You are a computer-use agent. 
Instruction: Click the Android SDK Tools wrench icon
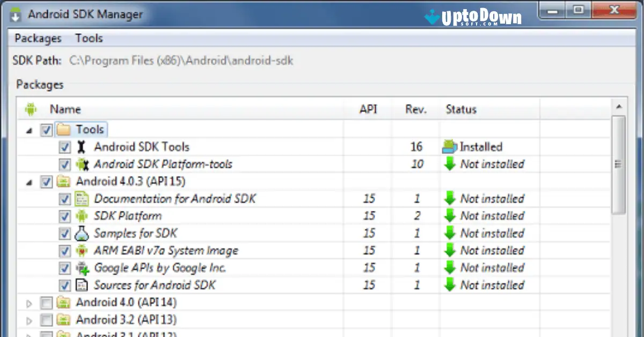82,146
